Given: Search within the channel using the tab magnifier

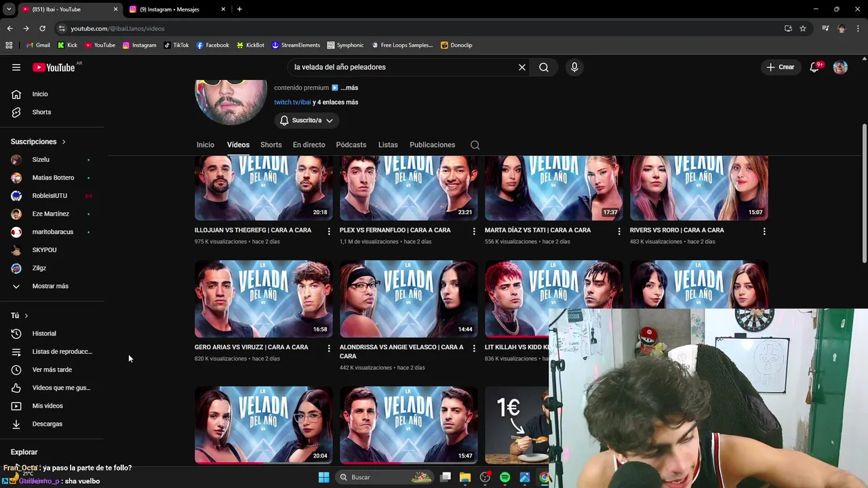Looking at the screenshot, I should point(475,144).
